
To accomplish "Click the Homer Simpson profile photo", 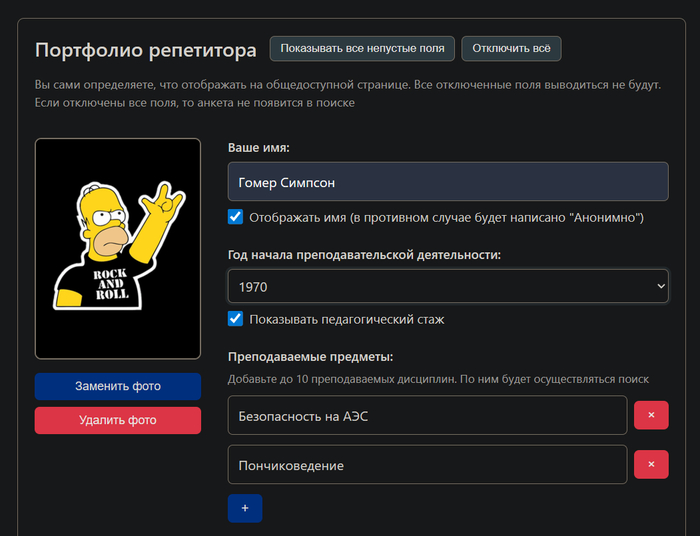I will pos(118,248).
